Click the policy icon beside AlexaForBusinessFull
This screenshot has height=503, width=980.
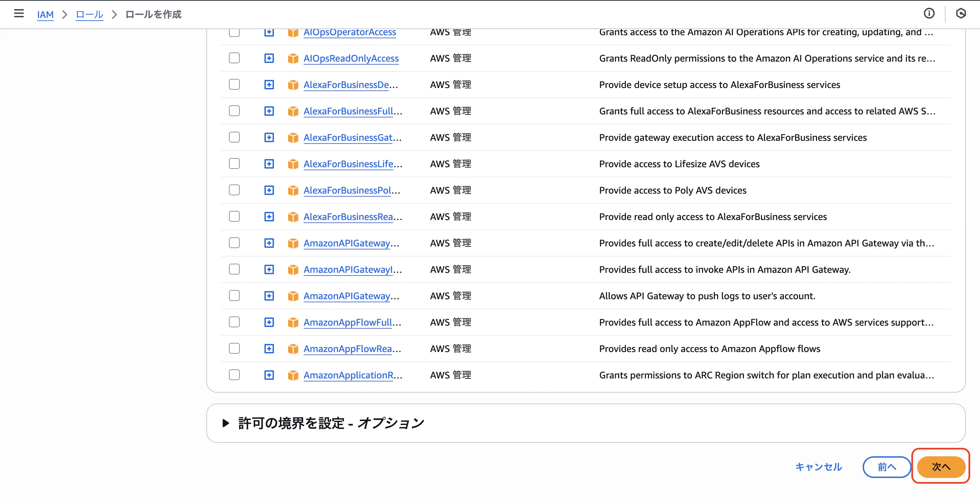[x=293, y=111]
